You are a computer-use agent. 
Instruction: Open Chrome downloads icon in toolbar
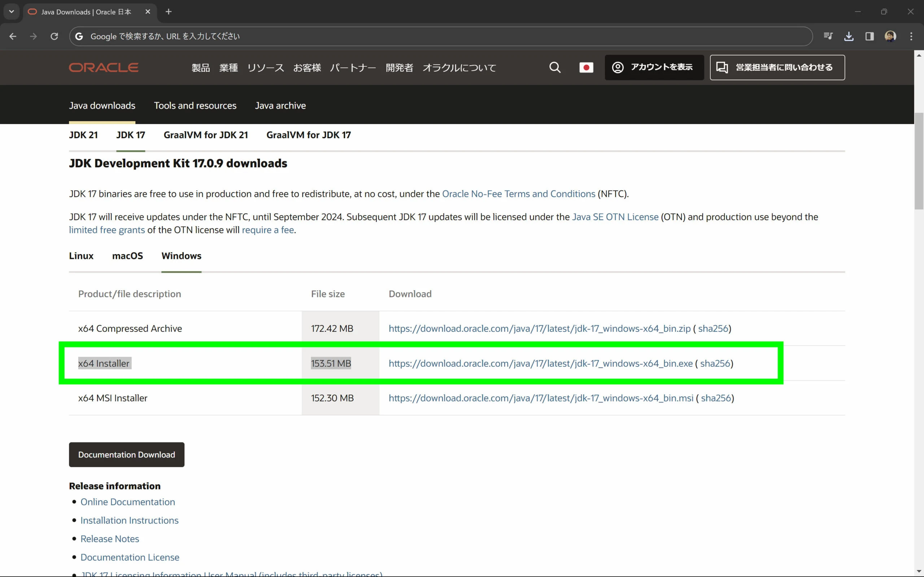coord(849,36)
